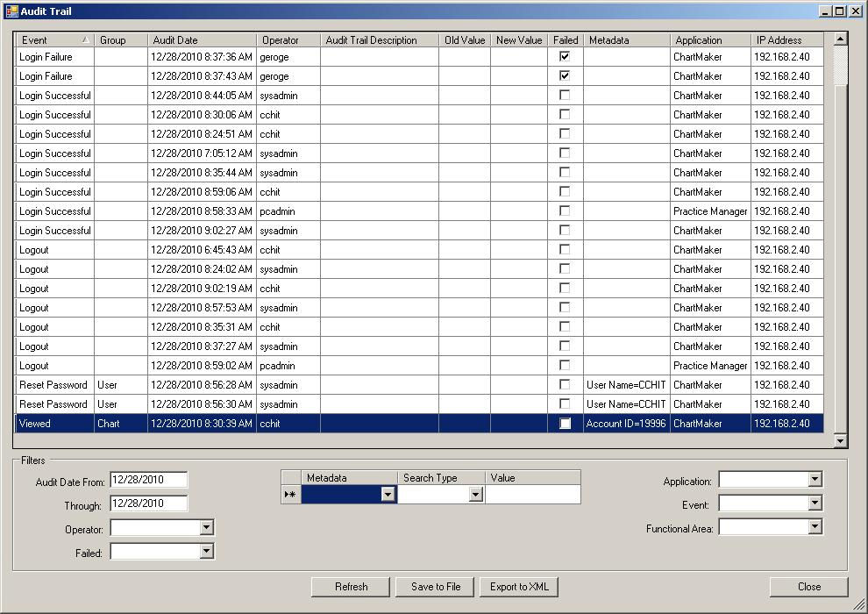Click the vertical scrollbar up arrow

[840, 39]
